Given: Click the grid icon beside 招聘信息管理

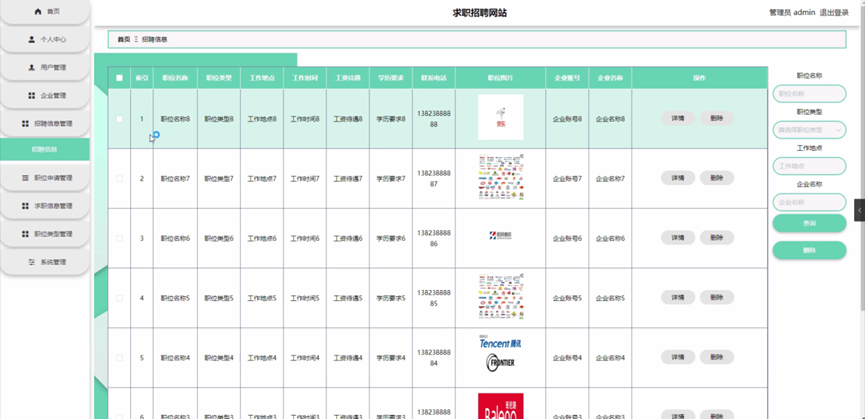Looking at the screenshot, I should [x=25, y=123].
